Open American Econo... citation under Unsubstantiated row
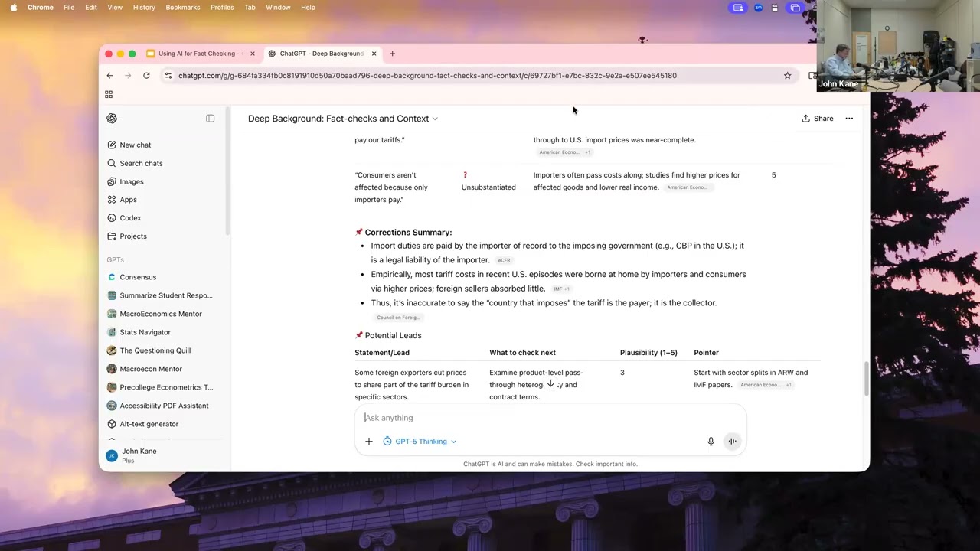Image resolution: width=980 pixels, height=551 pixels. click(688, 187)
